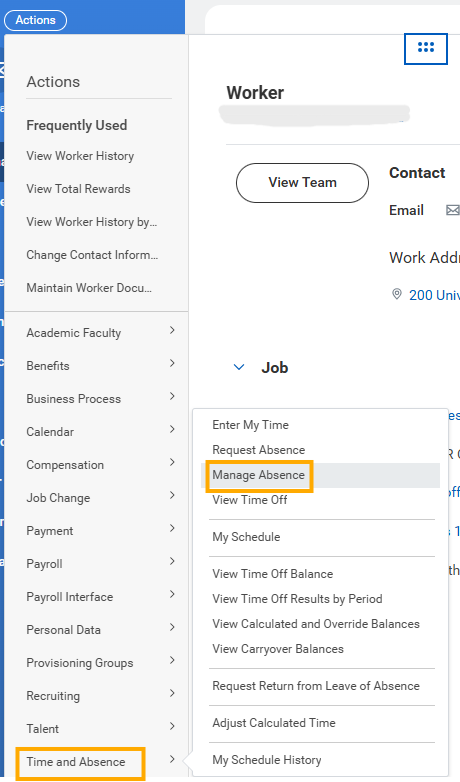Screen dimensions: 460x782
Task: Expand the Calendar submenu arrow
Action: tap(172, 429)
